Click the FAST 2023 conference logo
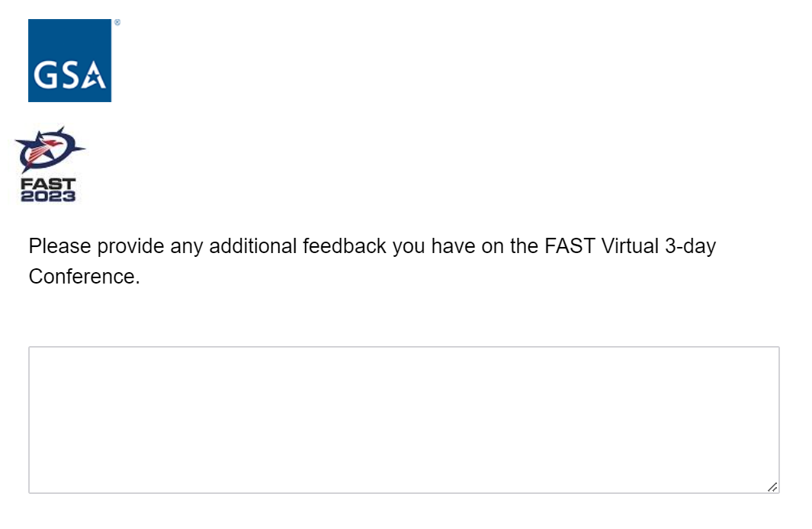Image resolution: width=812 pixels, height=529 pixels. coord(49,164)
